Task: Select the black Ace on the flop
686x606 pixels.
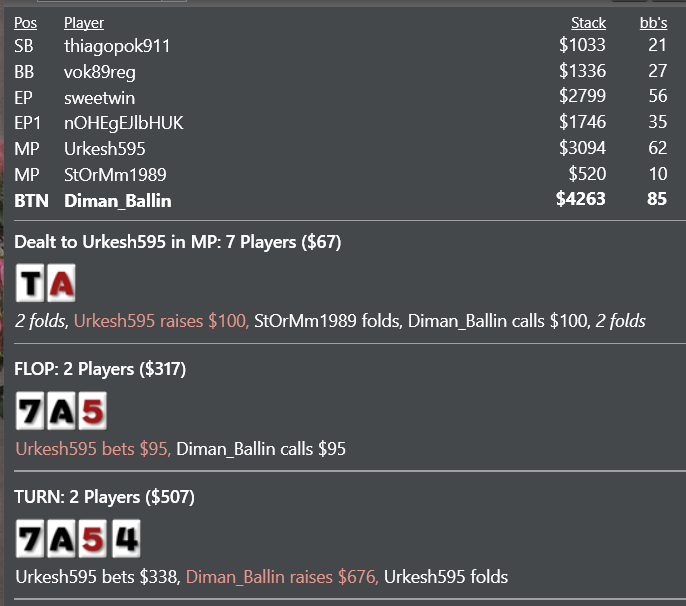Action: (x=61, y=411)
